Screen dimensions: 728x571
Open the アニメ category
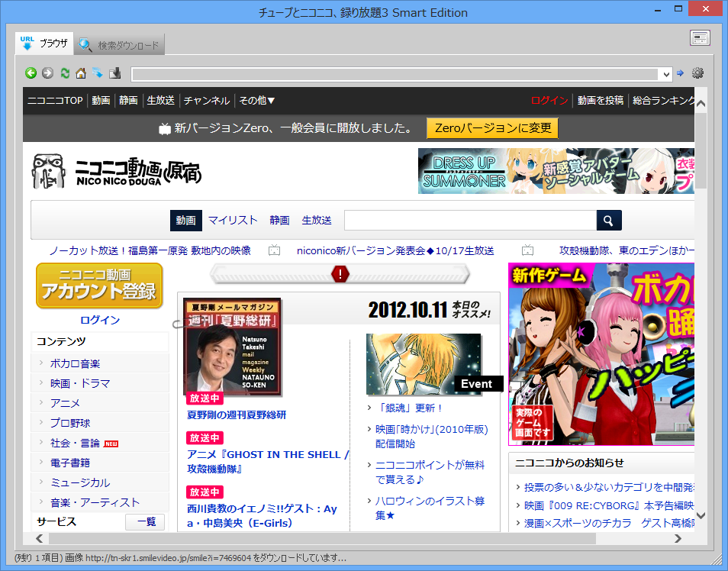click(65, 403)
